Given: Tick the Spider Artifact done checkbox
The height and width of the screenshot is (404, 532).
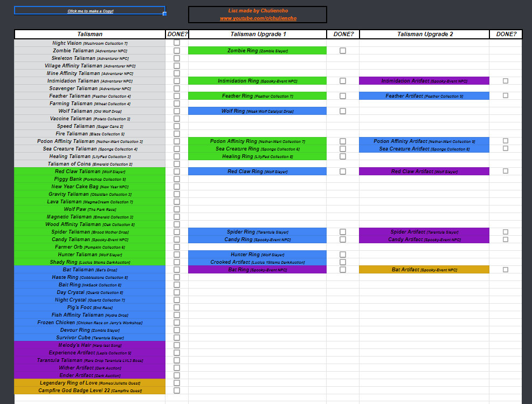Looking at the screenshot, I should click(x=506, y=232).
